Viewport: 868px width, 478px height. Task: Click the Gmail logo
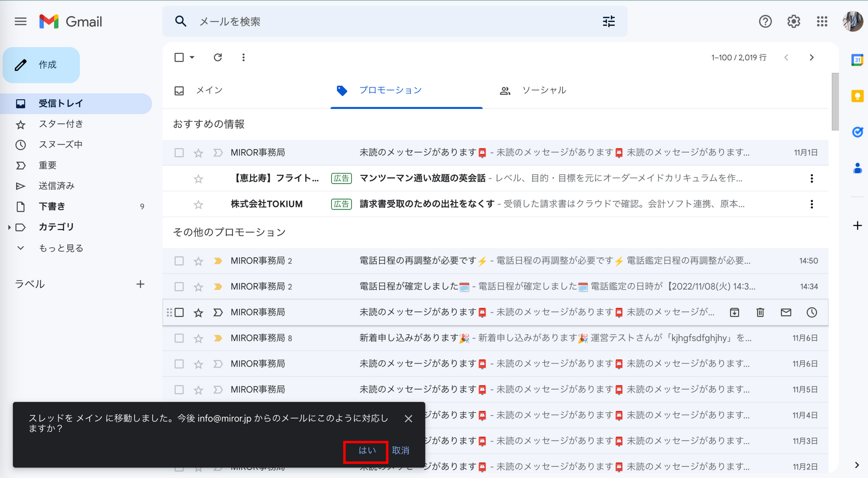click(x=71, y=22)
